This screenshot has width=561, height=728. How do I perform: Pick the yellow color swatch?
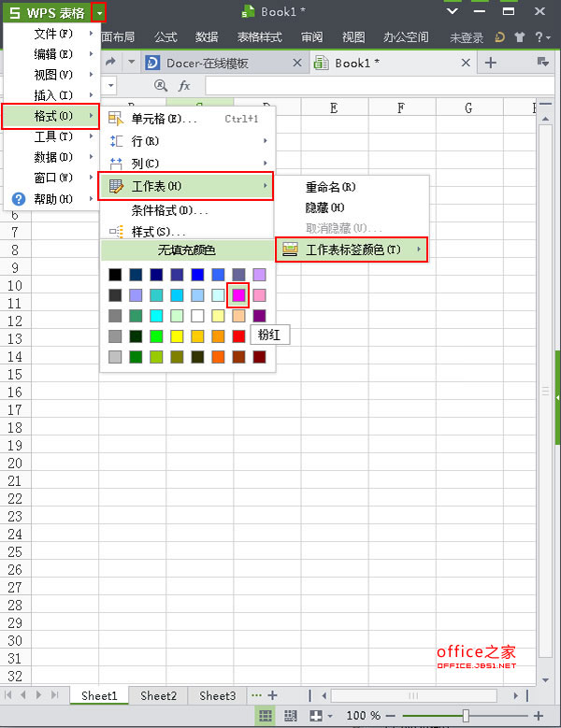pos(177,336)
